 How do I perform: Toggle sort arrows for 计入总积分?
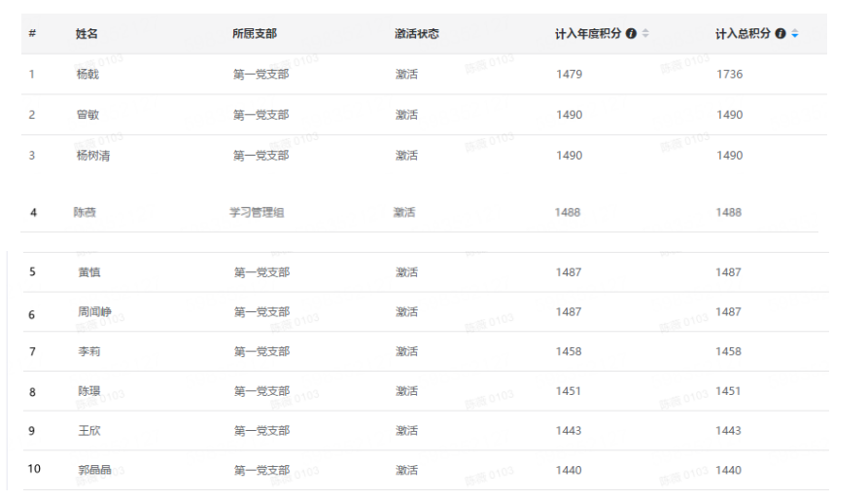click(x=795, y=34)
